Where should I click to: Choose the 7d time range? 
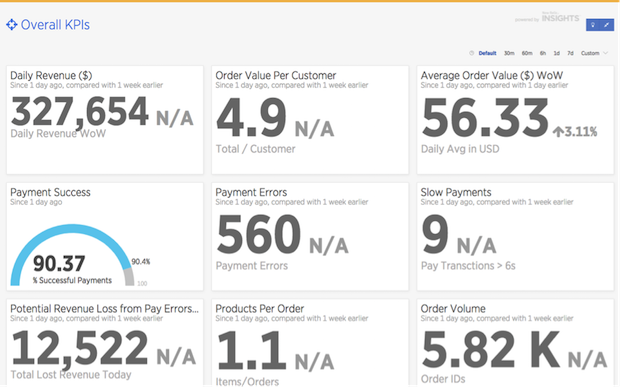(x=570, y=53)
